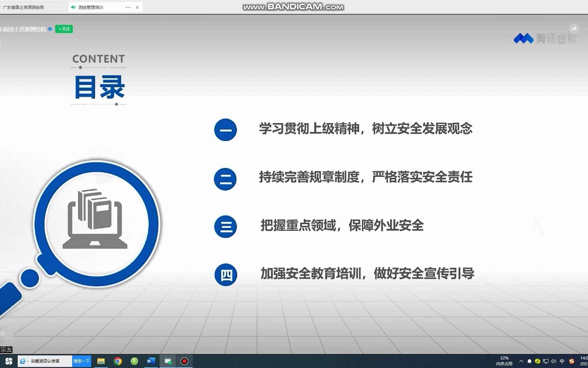Mute the 测绘管理培训 tab audio indicator
Viewport: 588px width, 368px height.
coord(72,7)
